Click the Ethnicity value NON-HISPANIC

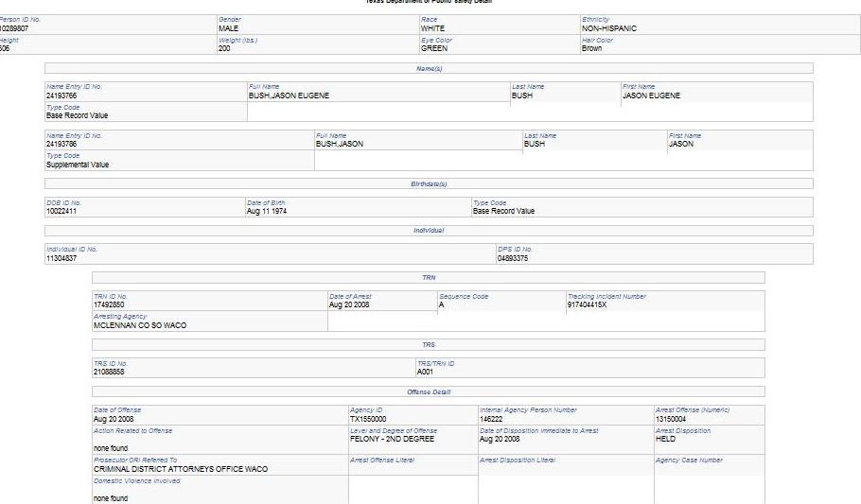click(609, 28)
